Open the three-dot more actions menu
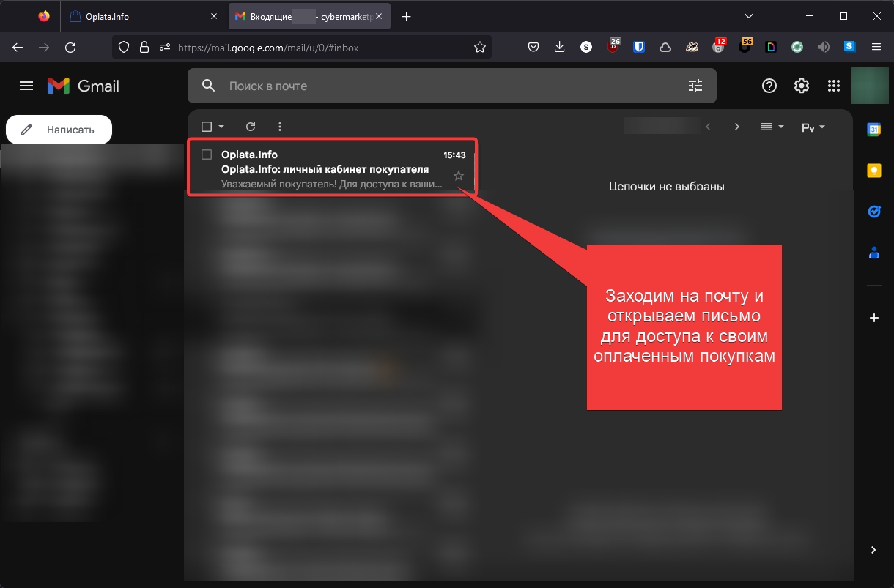894x588 pixels. (280, 127)
